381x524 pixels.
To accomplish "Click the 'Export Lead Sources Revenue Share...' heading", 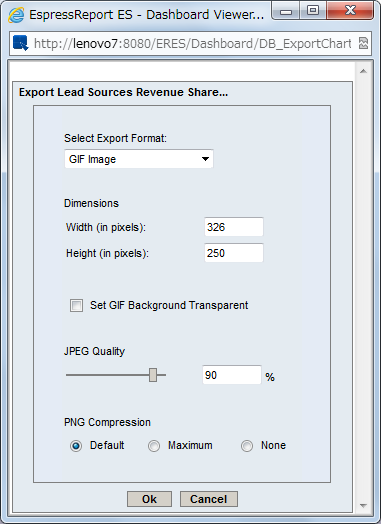I will [x=123, y=92].
